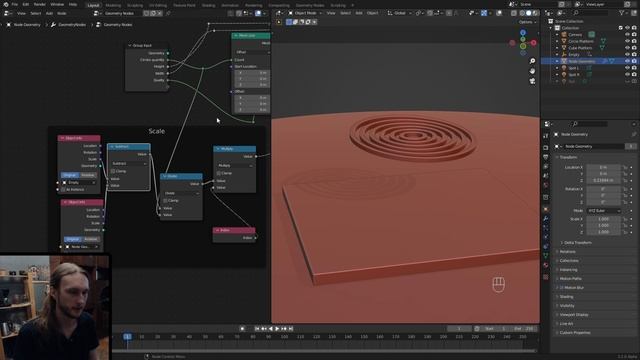The width and height of the screenshot is (640, 360).
Task: Open the Object Mode dropdown
Action: click(x=305, y=13)
